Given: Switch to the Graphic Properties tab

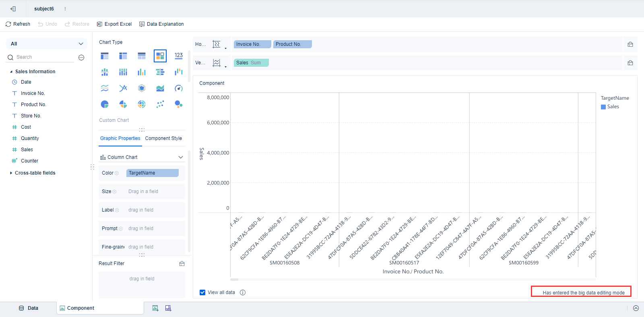Looking at the screenshot, I should click(120, 138).
